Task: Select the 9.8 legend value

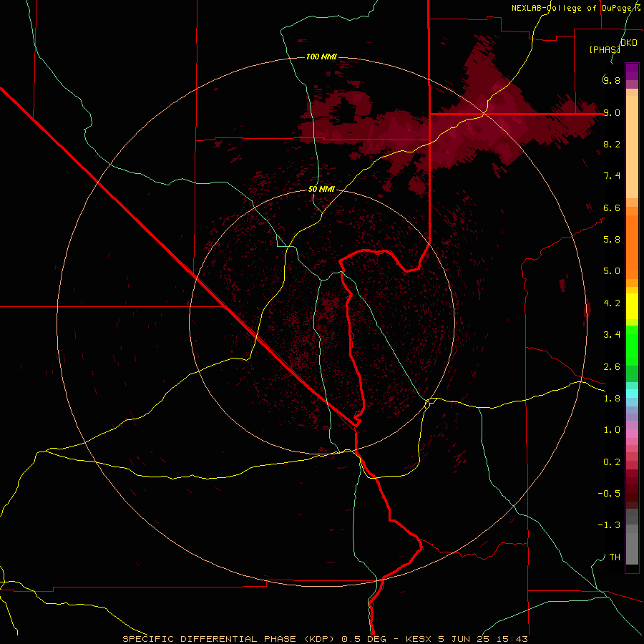Action: (x=612, y=80)
